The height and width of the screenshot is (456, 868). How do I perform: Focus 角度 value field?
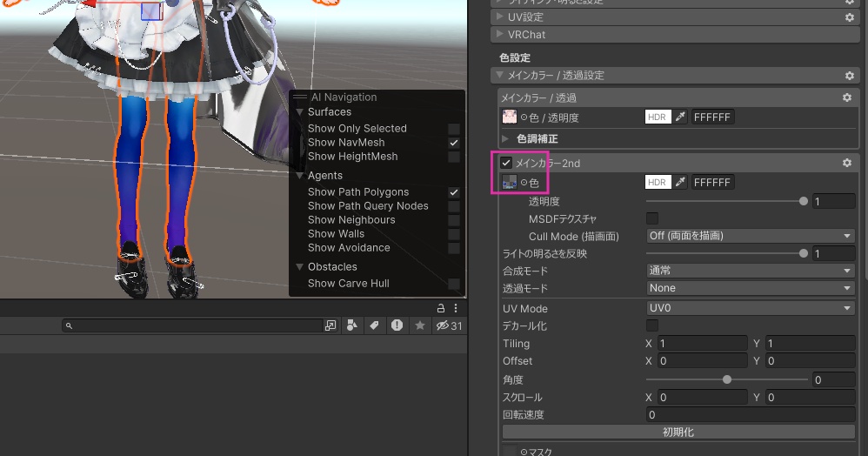point(834,380)
